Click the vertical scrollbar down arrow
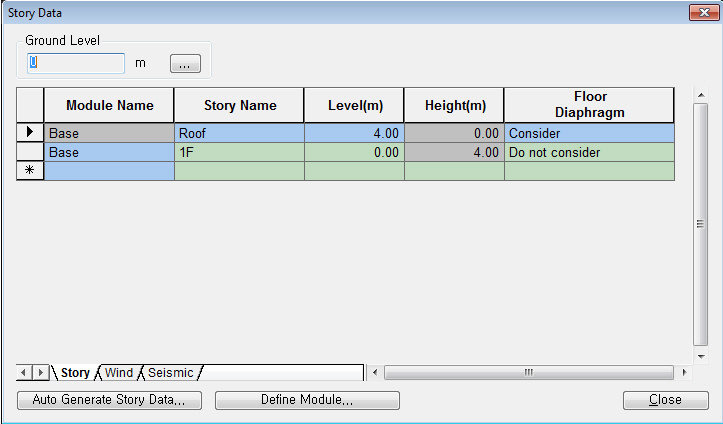The image size is (723, 424). [x=701, y=356]
